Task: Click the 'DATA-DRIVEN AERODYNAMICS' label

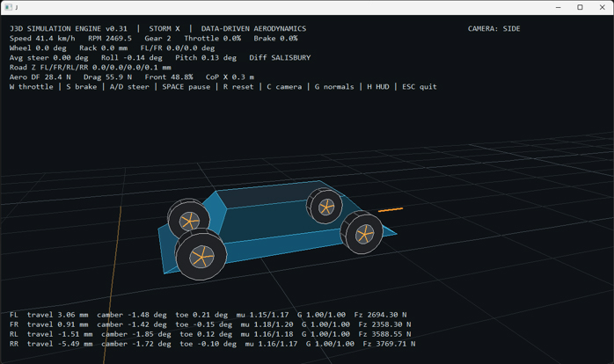Action: (x=253, y=28)
